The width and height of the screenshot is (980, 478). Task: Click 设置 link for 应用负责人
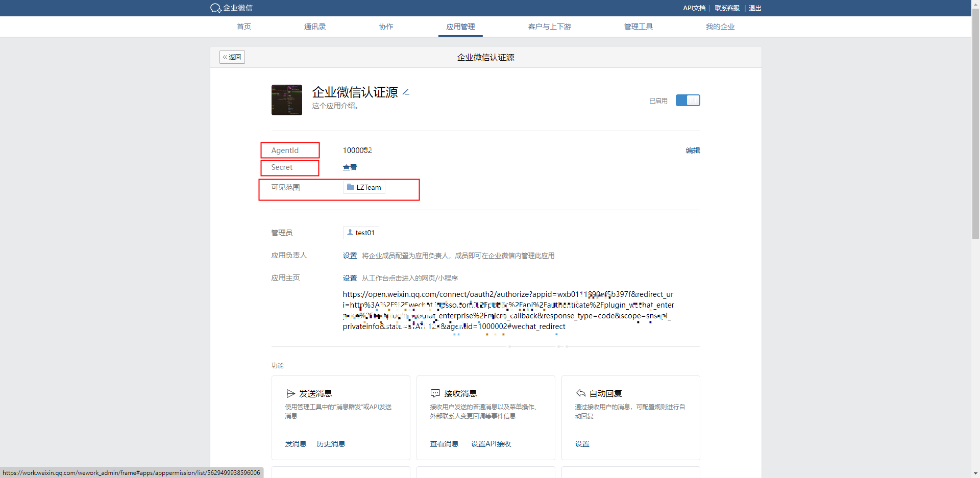pyautogui.click(x=350, y=256)
